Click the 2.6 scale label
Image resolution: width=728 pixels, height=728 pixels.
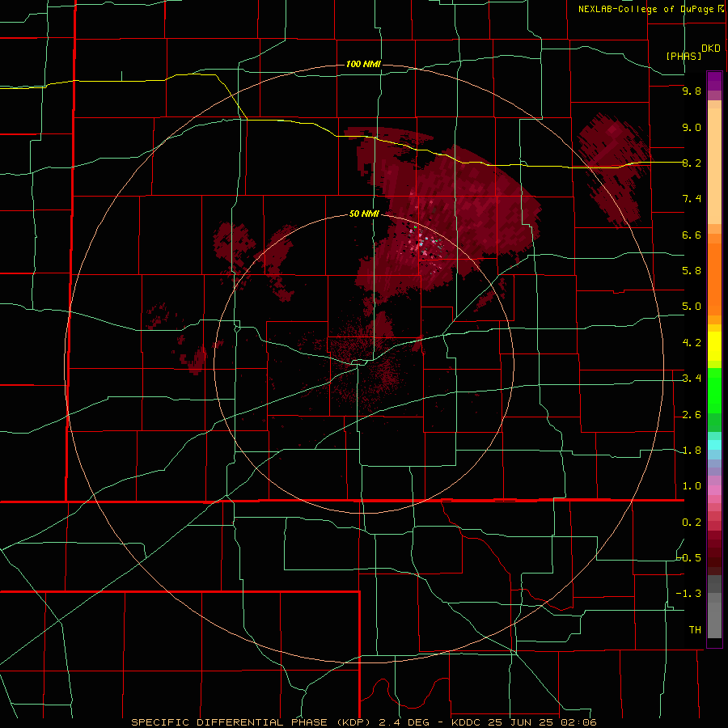point(692,415)
